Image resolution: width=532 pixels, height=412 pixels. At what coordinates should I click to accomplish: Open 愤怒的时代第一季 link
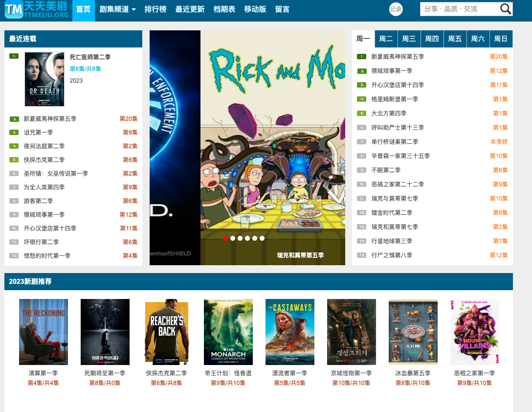[47, 255]
